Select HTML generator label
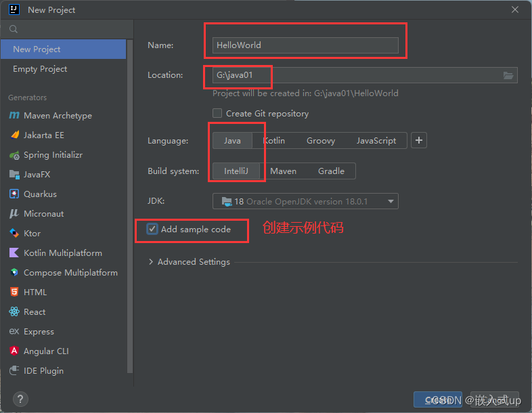 point(35,292)
